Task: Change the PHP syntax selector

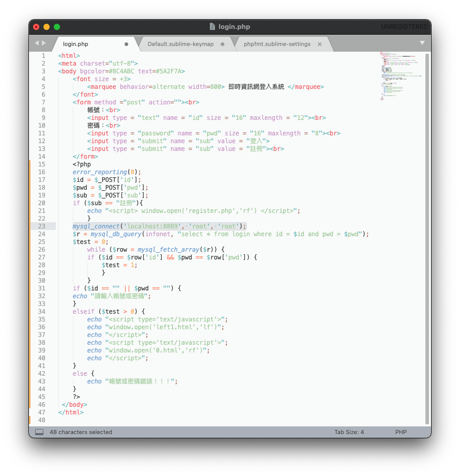Action: 401,432
